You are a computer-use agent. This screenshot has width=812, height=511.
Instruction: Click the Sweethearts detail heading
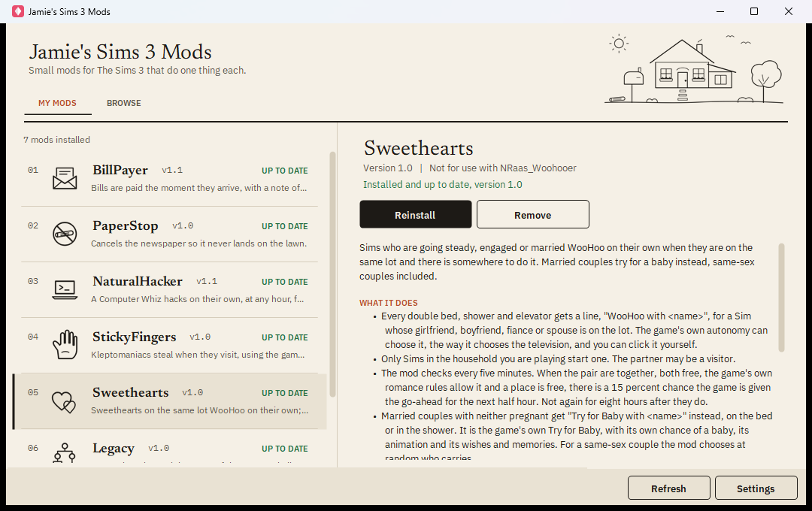[419, 148]
